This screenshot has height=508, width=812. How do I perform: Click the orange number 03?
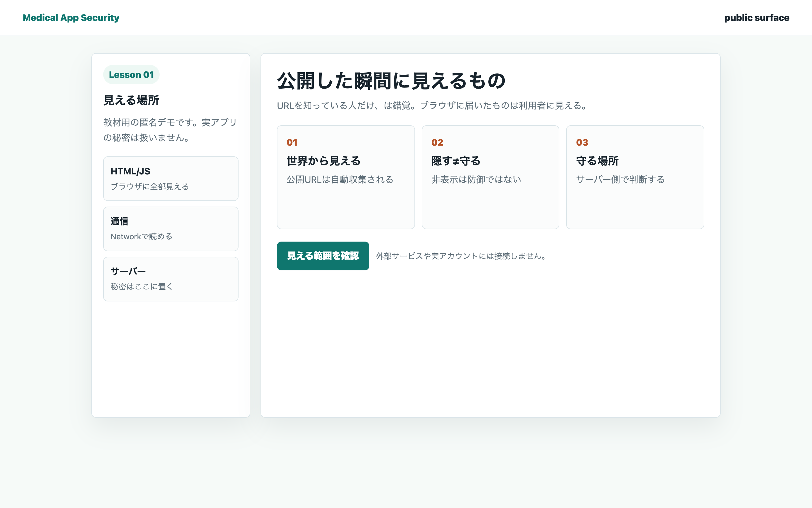click(x=582, y=143)
